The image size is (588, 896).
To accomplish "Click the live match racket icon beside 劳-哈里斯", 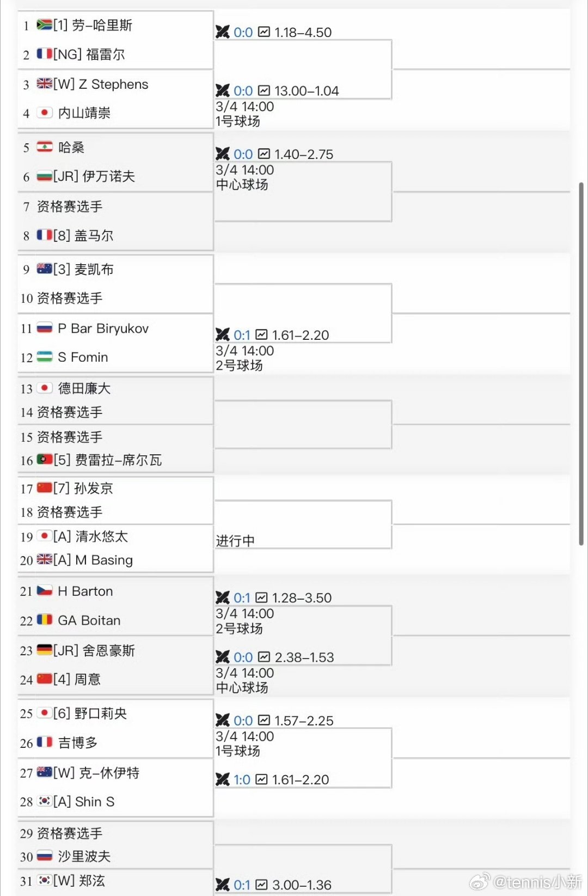I will pos(223,32).
